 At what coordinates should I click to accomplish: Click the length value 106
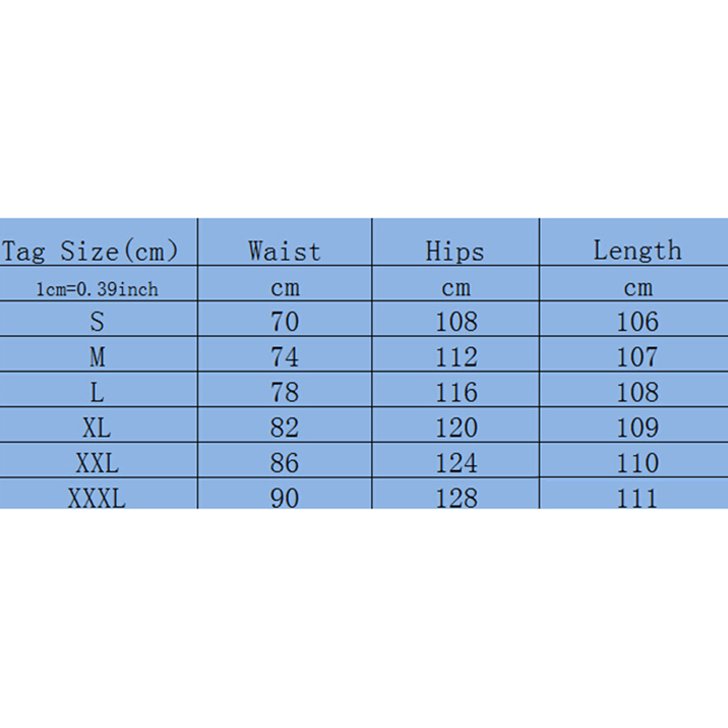point(637,321)
